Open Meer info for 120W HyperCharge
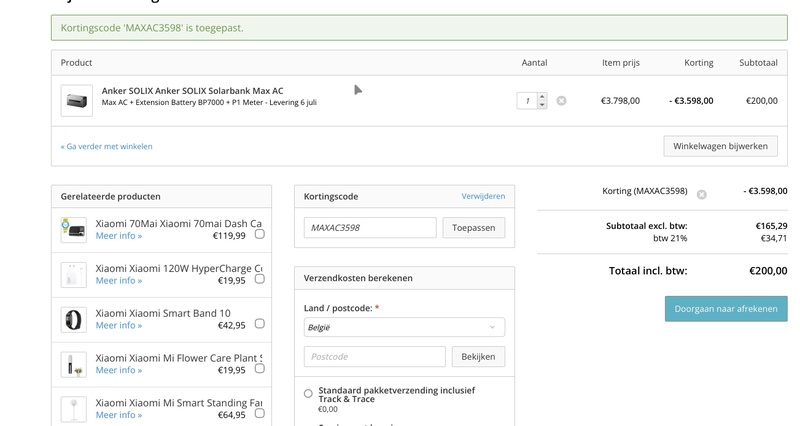Screen dimensions: 800x426 (119, 281)
